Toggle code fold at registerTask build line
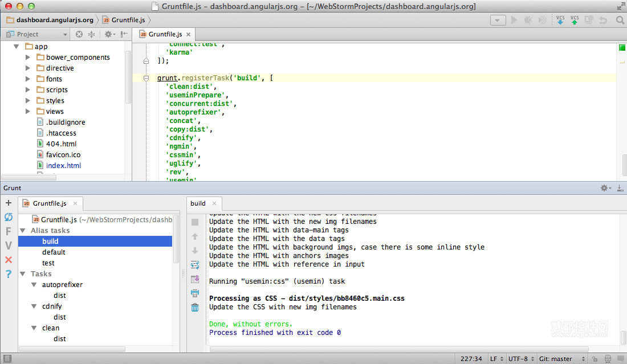The width and height of the screenshot is (627, 364). coord(146,78)
